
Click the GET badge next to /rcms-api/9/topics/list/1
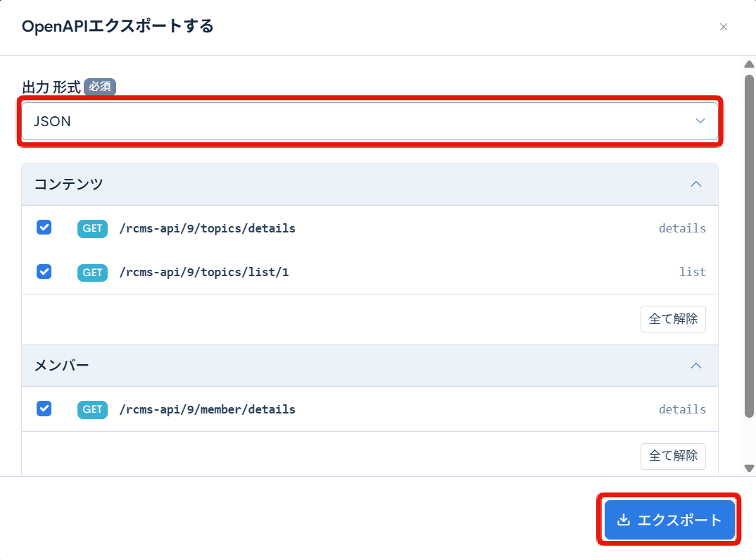coord(92,271)
